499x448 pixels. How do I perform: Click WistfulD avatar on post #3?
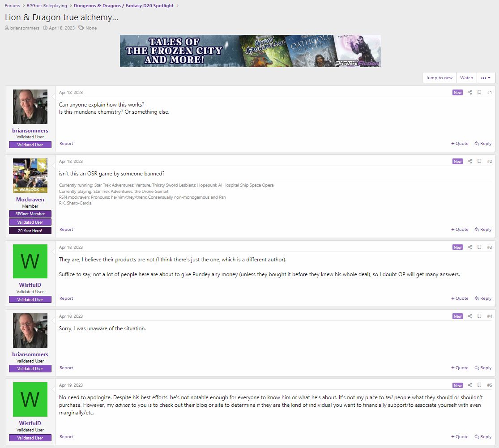pos(30,261)
